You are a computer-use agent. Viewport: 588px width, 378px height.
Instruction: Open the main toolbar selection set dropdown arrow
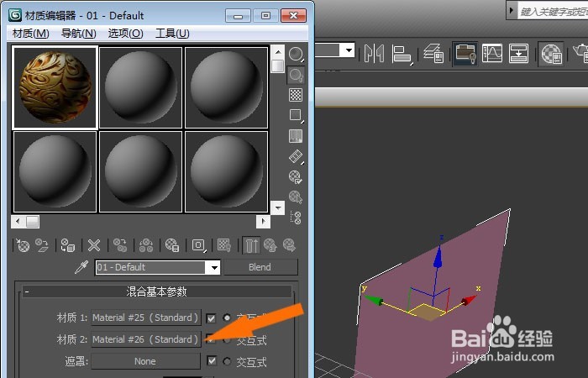tap(349, 50)
